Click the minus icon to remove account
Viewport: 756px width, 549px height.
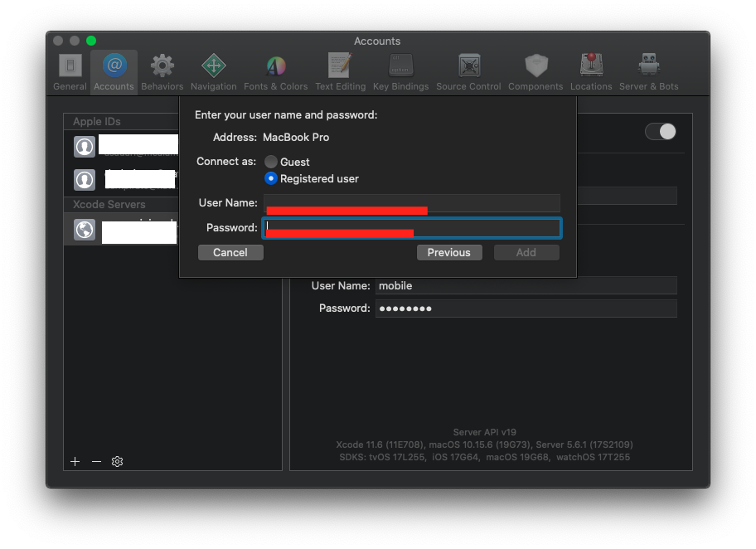(x=96, y=462)
